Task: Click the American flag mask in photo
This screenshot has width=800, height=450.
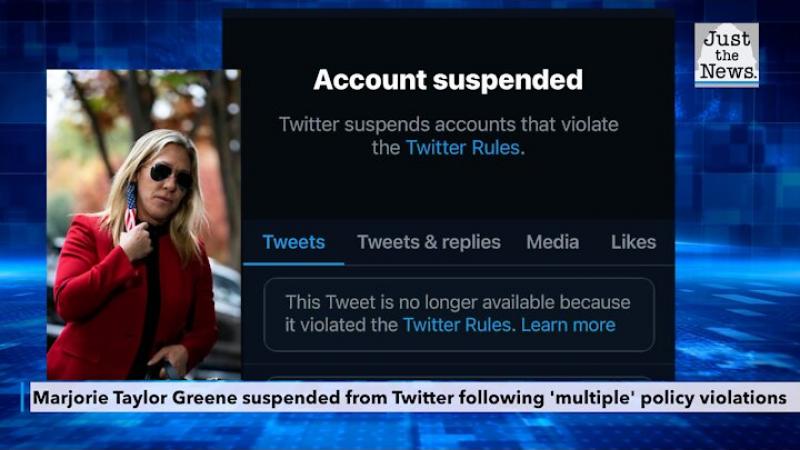Action: [131, 207]
